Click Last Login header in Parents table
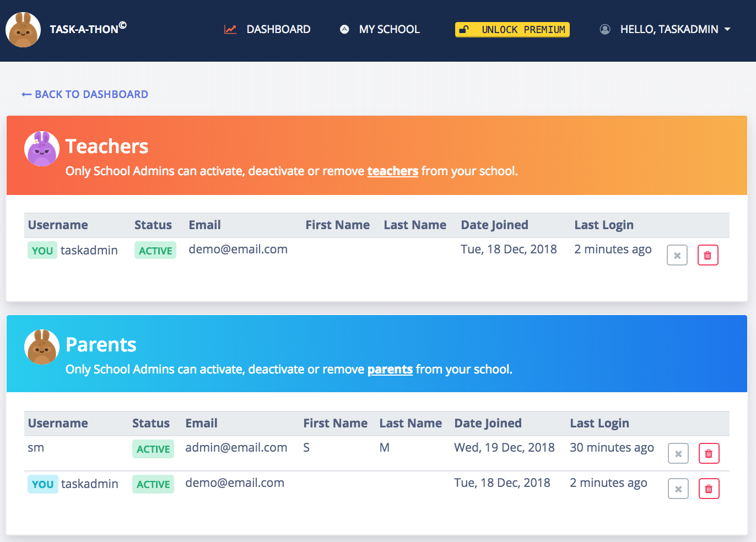Viewport: 756px width, 542px height. pos(600,423)
